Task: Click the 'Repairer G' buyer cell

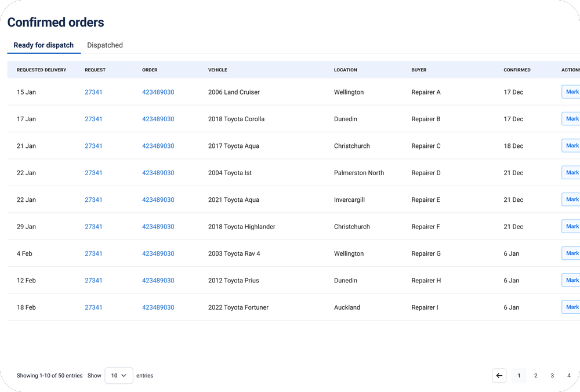Action: (x=426, y=253)
